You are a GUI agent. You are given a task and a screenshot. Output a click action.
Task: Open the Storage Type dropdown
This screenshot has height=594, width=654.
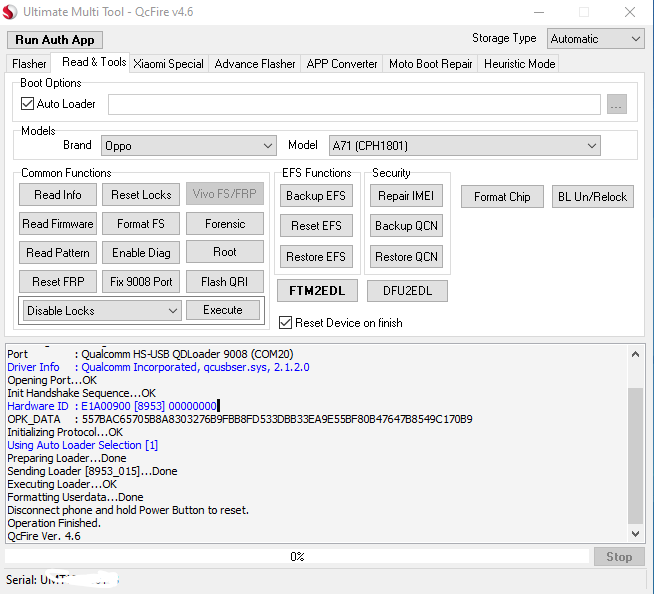point(596,39)
